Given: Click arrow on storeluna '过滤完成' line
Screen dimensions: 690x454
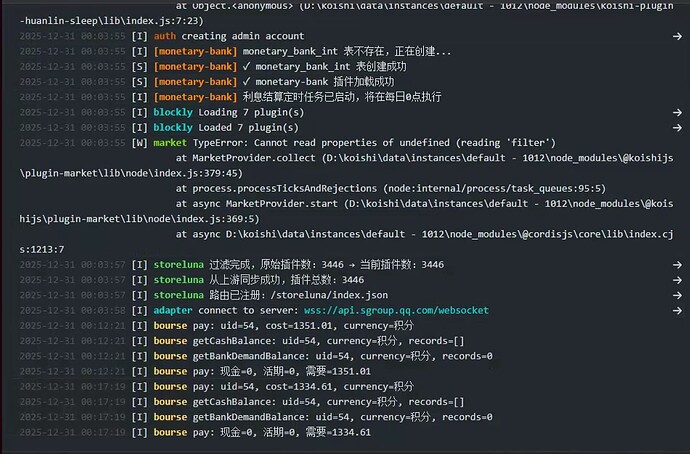Looking at the screenshot, I should pyautogui.click(x=677, y=265).
